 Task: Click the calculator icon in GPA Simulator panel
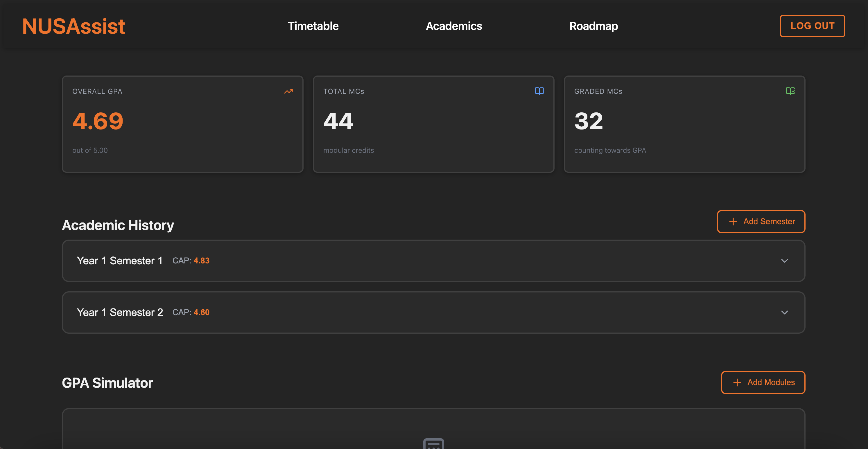point(434,443)
